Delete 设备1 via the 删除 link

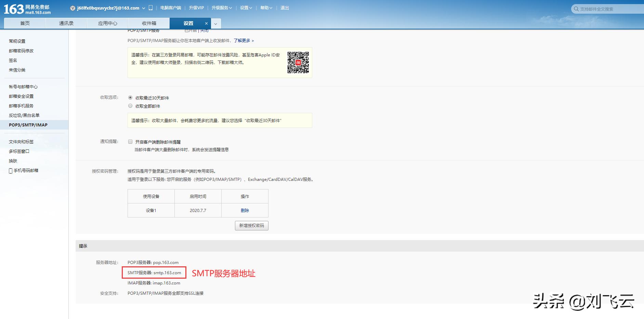[245, 211]
